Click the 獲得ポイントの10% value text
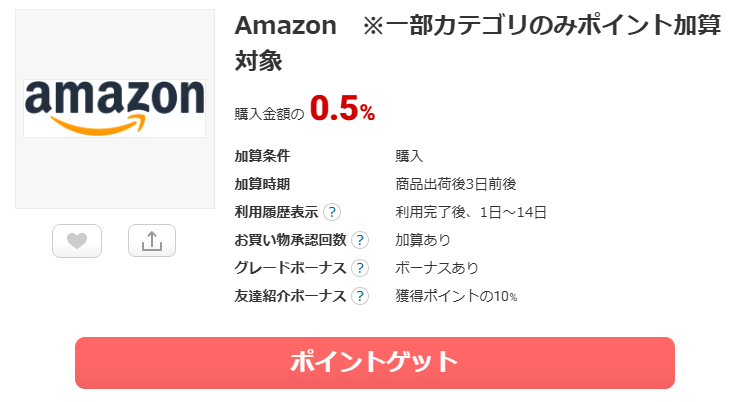The width and height of the screenshot is (729, 402). click(457, 296)
